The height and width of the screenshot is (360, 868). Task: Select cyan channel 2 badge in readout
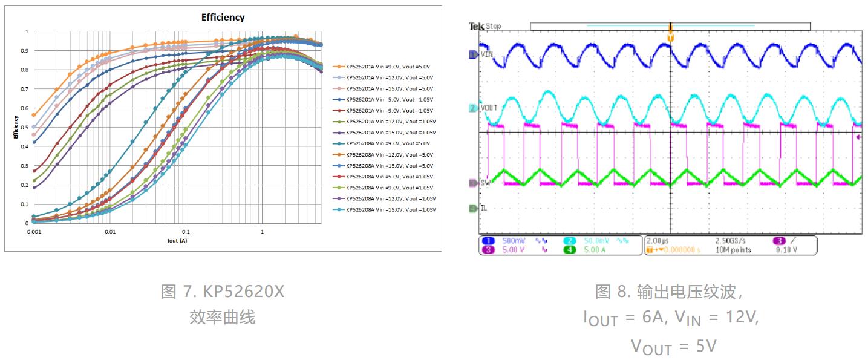[570, 241]
